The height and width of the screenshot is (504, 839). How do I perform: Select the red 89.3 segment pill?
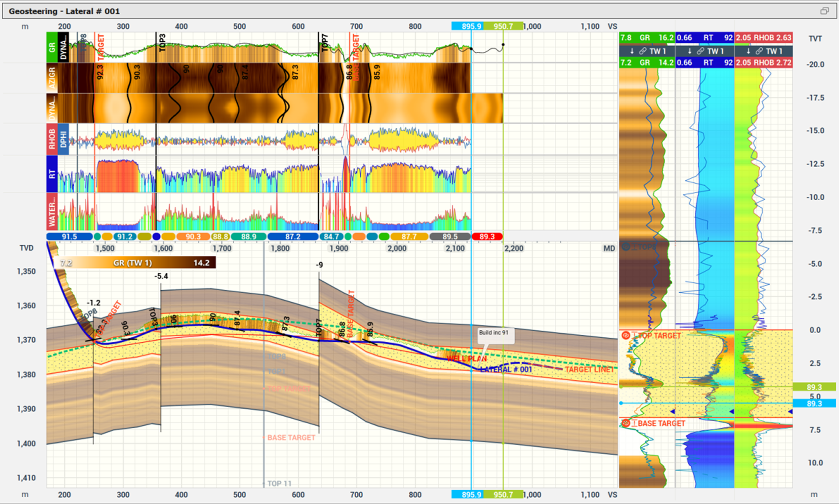tap(487, 237)
